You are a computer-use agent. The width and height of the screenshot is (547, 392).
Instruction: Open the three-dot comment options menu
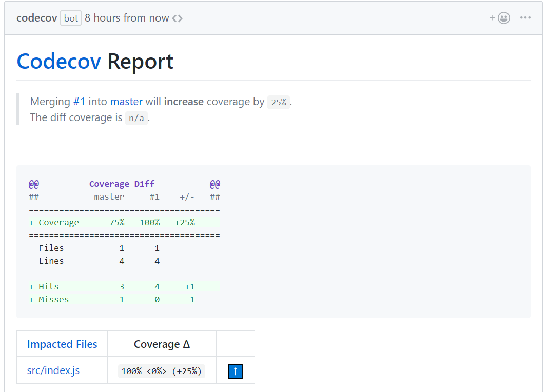coord(525,18)
